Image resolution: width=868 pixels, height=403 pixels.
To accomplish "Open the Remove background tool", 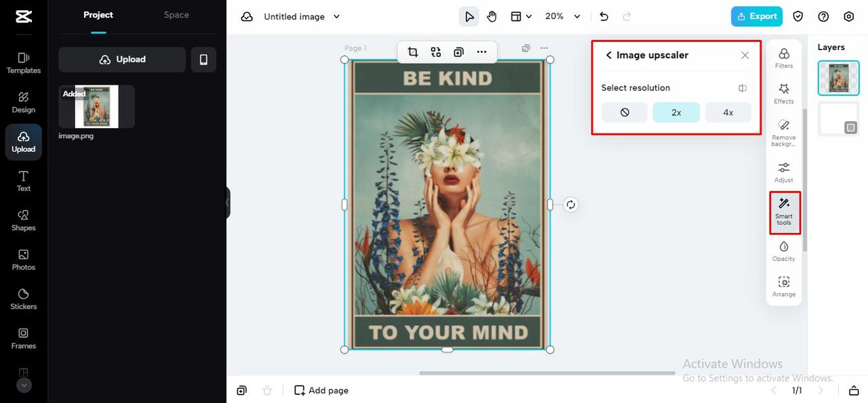I will (784, 132).
